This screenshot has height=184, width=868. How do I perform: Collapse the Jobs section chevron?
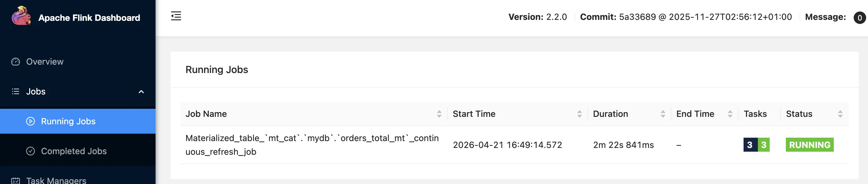click(141, 91)
